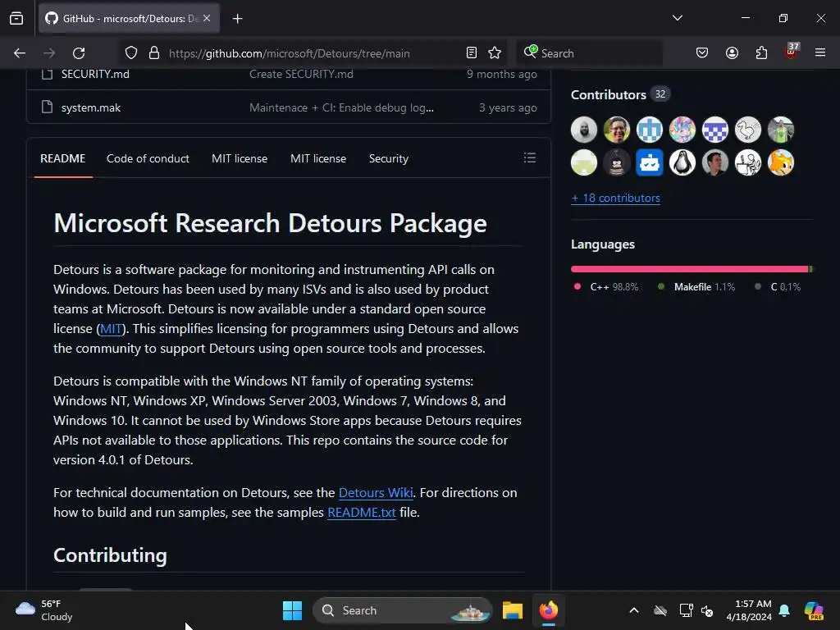Viewport: 840px width, 630px height.
Task: Select the first MIT license tab
Action: click(240, 158)
